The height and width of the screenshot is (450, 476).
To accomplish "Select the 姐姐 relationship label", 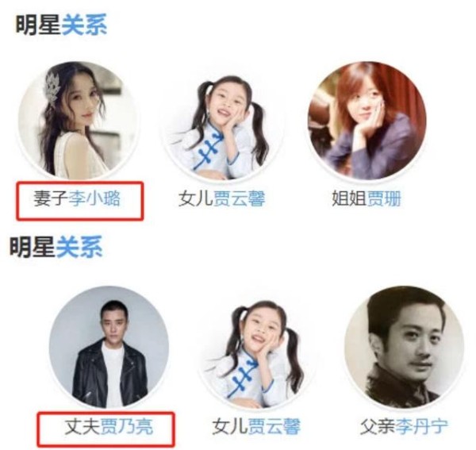I will point(349,198).
